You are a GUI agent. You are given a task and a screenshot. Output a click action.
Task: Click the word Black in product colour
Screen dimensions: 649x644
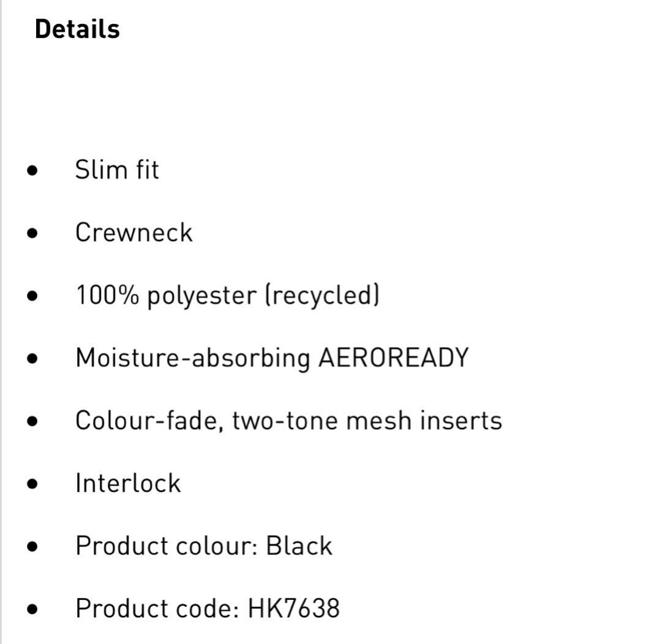pos(299,546)
